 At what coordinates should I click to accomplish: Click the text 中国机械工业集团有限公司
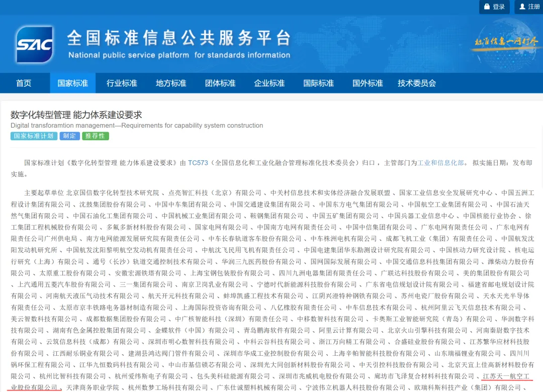pyautogui.click(x=201, y=216)
